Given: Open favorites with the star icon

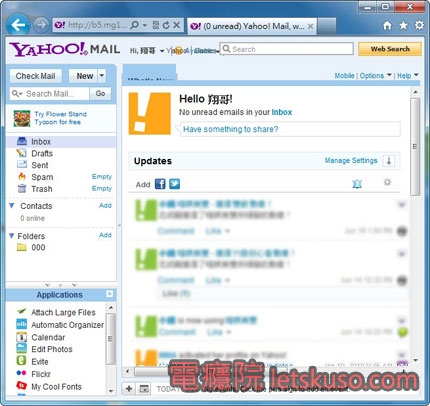Looking at the screenshot, I should pos(403,25).
